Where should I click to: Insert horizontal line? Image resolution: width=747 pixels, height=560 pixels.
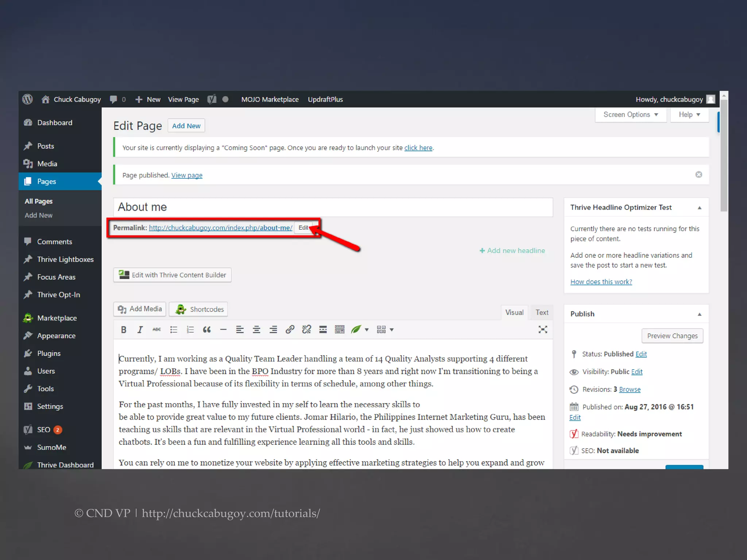click(223, 330)
